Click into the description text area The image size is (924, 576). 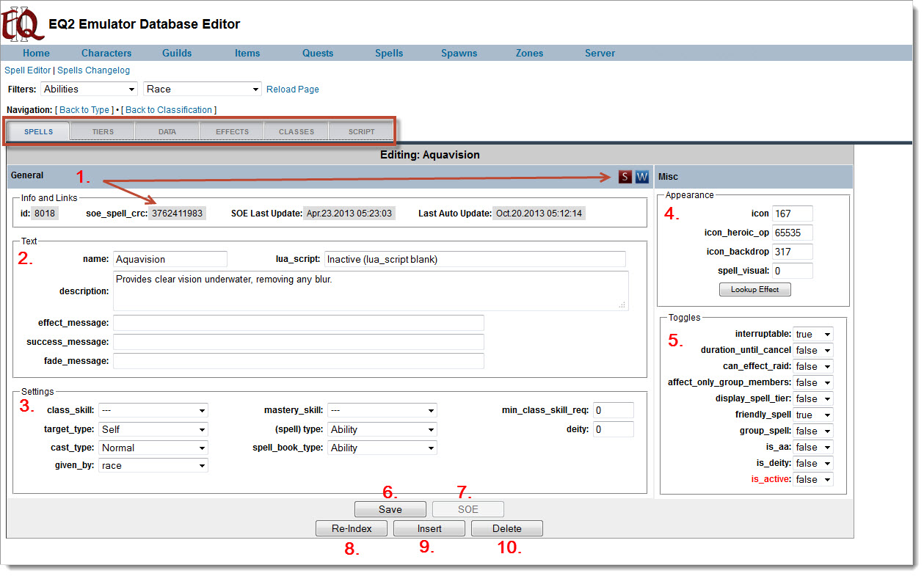[x=371, y=291]
